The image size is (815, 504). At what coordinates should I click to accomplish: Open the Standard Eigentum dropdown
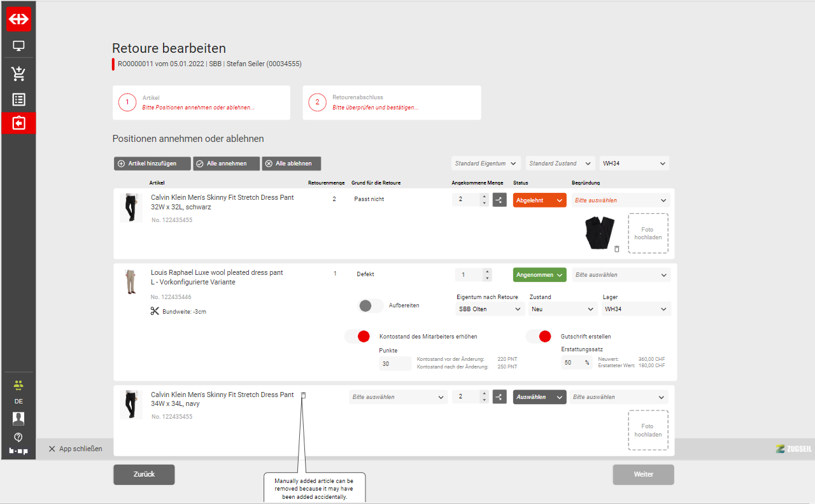click(x=486, y=164)
